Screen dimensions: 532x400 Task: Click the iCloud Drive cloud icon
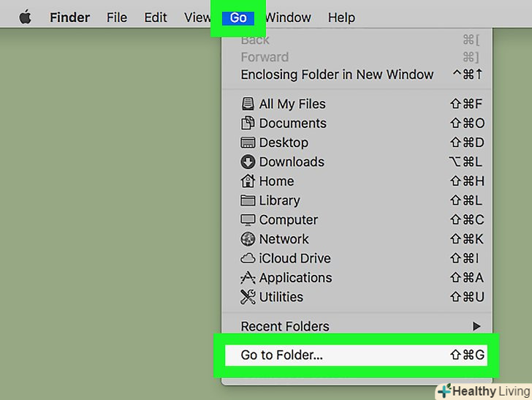248,258
